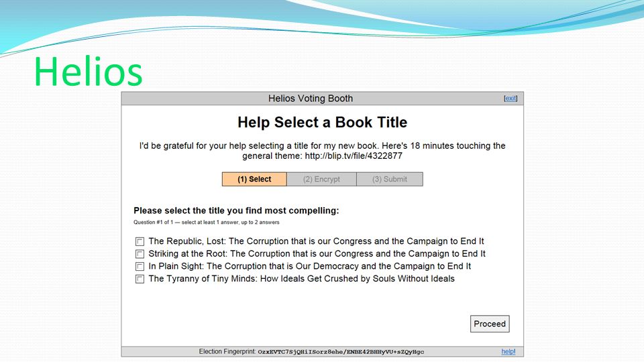The image size is (644, 362).
Task: Click The Republic, Lost label text
Action: point(316,241)
